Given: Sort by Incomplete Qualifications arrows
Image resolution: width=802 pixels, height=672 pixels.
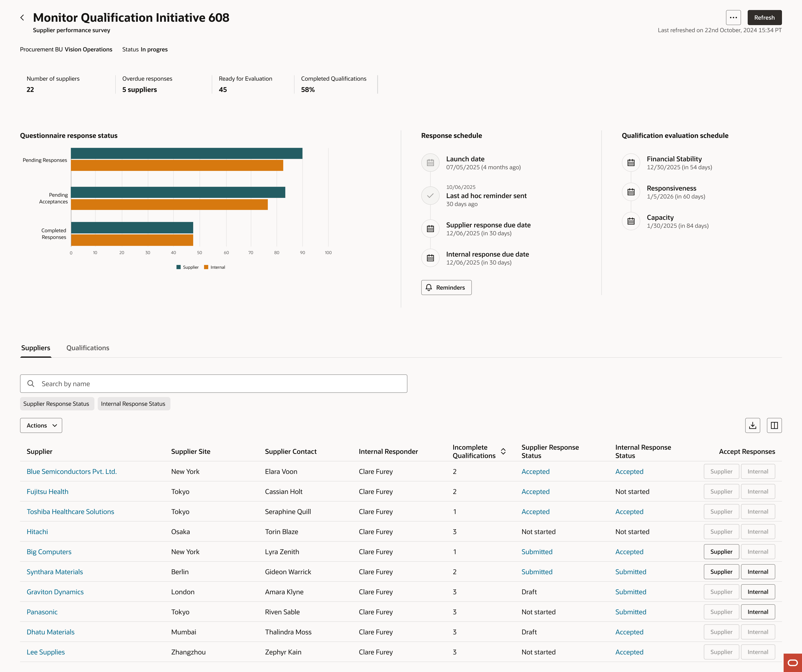Looking at the screenshot, I should [503, 452].
